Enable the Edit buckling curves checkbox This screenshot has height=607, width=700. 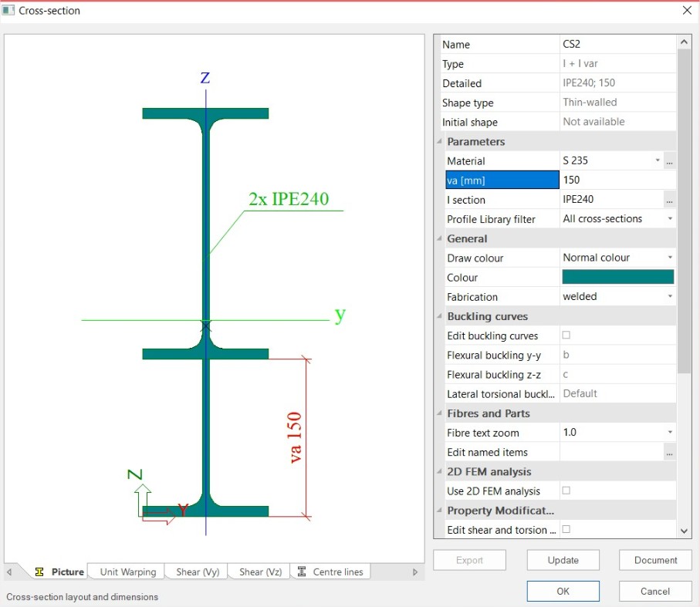(x=566, y=336)
